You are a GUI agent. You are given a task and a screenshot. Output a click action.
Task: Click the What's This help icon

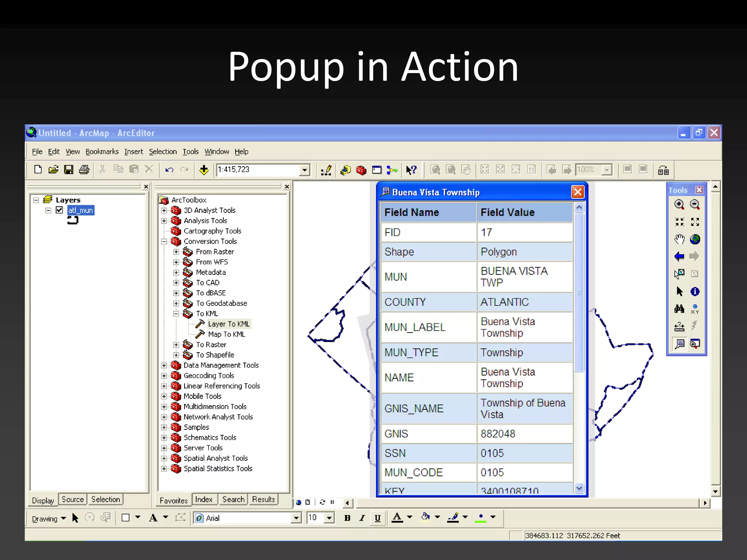411,170
